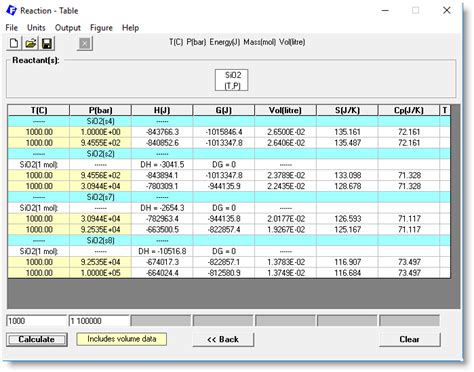Image resolution: width=474 pixels, height=372 pixels.
Task: Click the greyed-out X stop icon
Action: [85, 43]
